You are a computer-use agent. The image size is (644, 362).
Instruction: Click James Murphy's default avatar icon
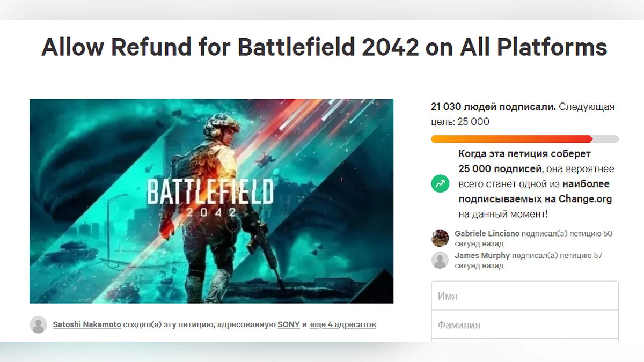pos(440,260)
